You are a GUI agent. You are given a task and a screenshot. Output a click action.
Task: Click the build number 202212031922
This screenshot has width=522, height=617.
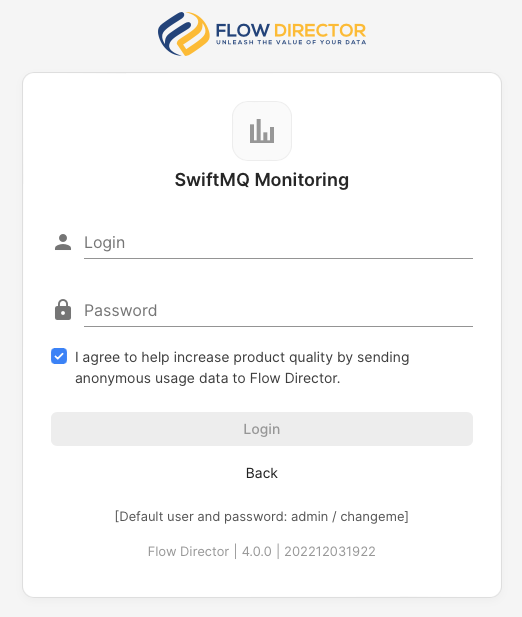pyautogui.click(x=330, y=551)
